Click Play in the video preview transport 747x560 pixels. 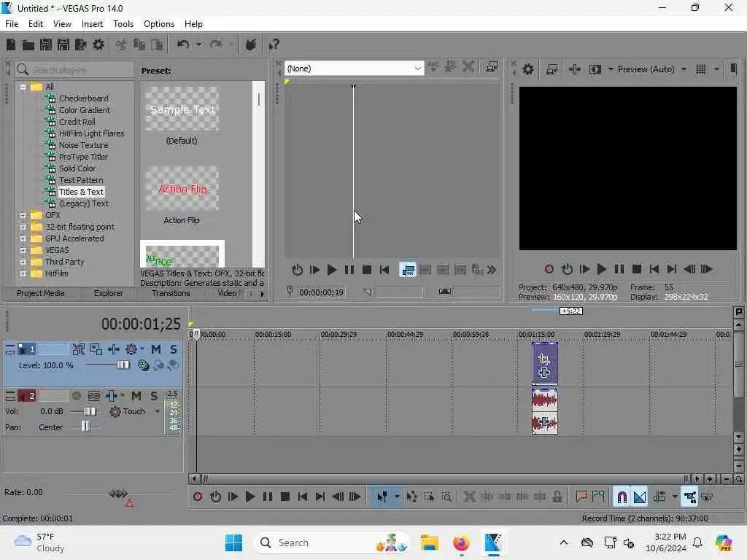(x=602, y=269)
